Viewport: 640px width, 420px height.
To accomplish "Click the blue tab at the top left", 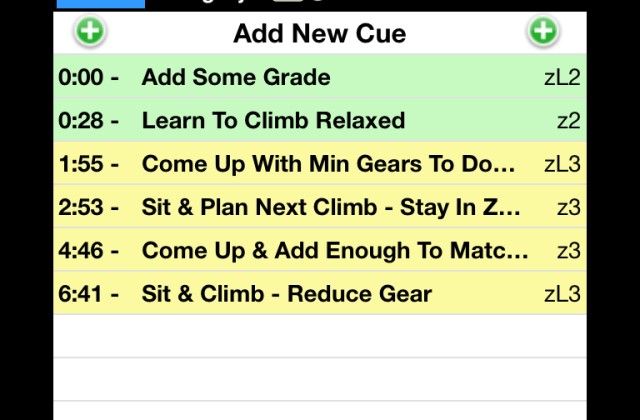I will (100, 4).
